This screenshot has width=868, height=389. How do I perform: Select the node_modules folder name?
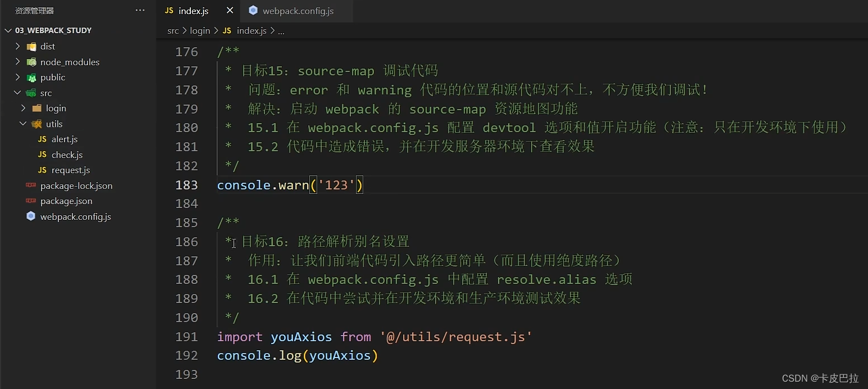[x=70, y=62]
